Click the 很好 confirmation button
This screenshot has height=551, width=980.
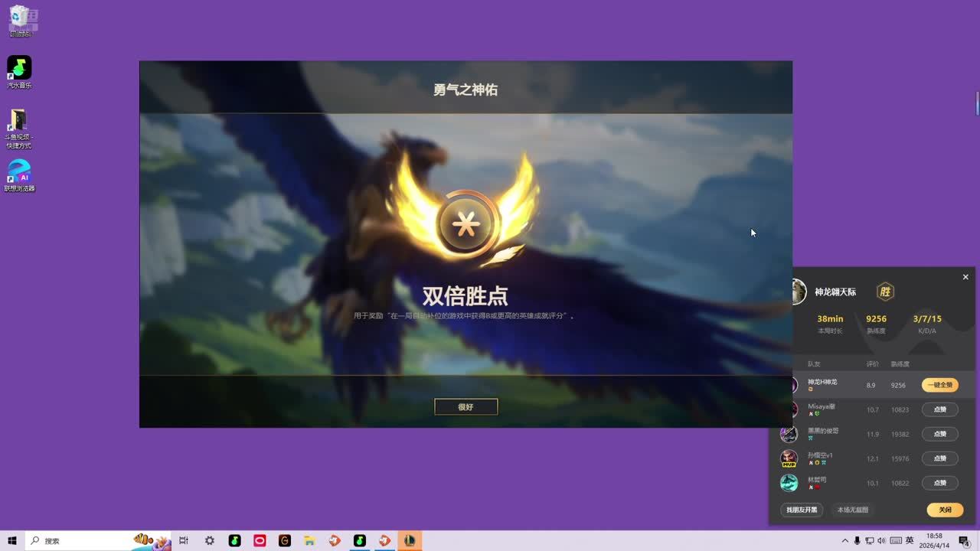[465, 407]
